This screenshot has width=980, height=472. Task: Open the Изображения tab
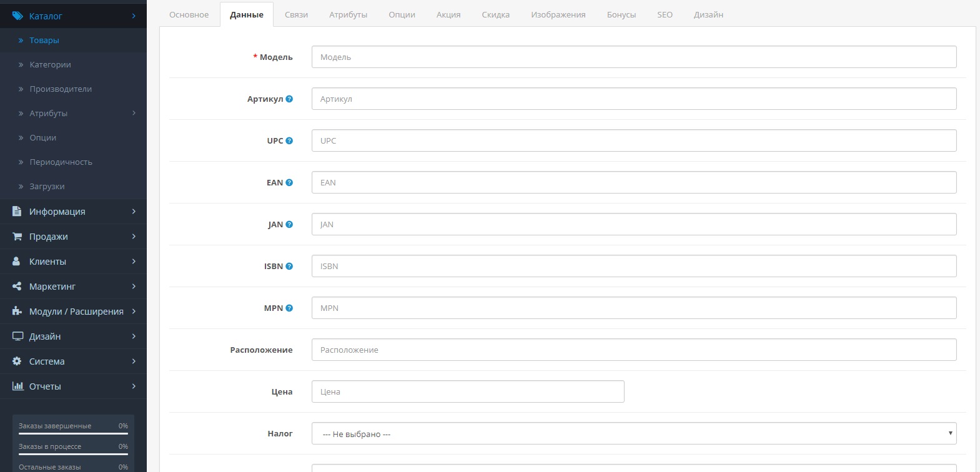click(x=558, y=14)
